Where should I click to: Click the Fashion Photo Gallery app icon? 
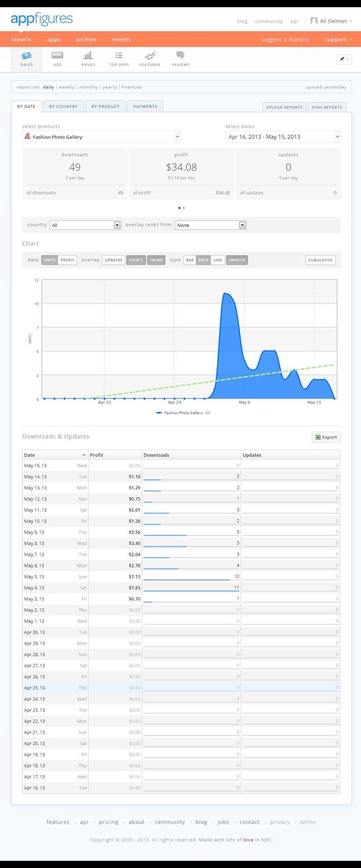coord(27,137)
